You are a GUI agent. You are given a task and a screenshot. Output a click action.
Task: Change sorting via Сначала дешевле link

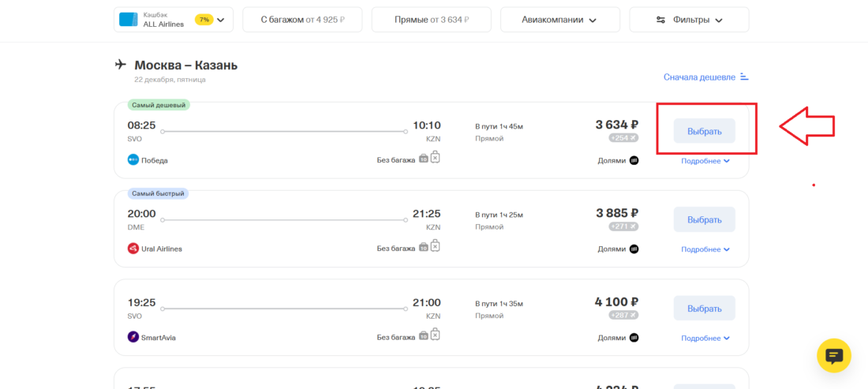point(699,77)
